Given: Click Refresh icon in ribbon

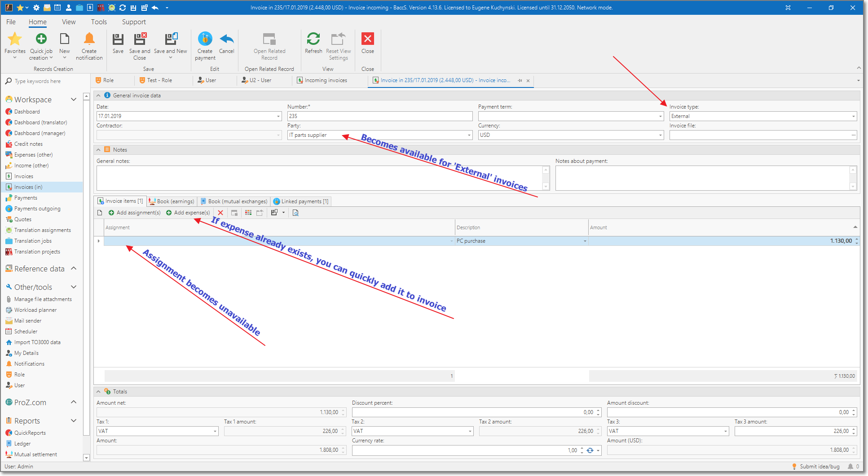Looking at the screenshot, I should (313, 39).
